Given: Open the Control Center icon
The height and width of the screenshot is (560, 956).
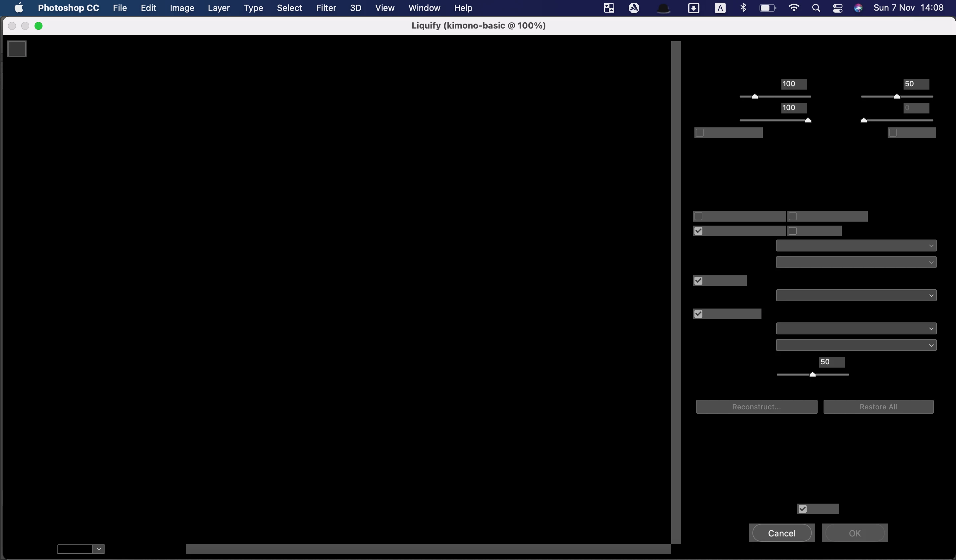Looking at the screenshot, I should (837, 8).
